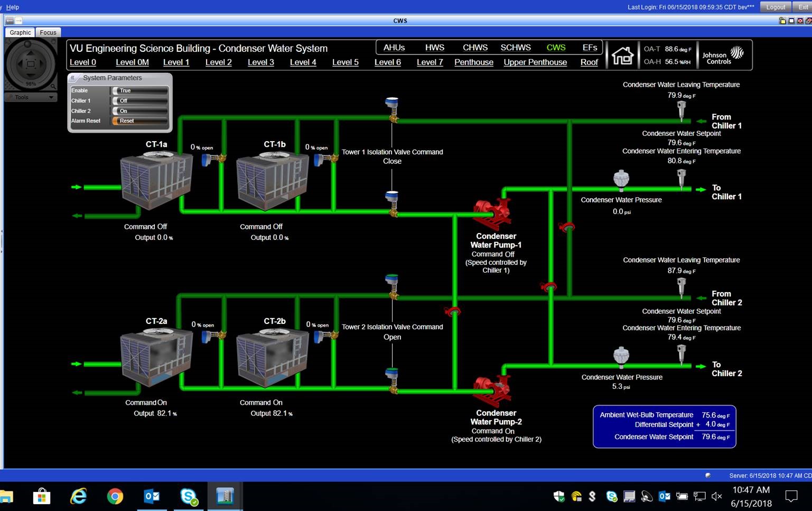
Task: Click Tower 2 lower isolation valve actuator
Action: [392, 380]
